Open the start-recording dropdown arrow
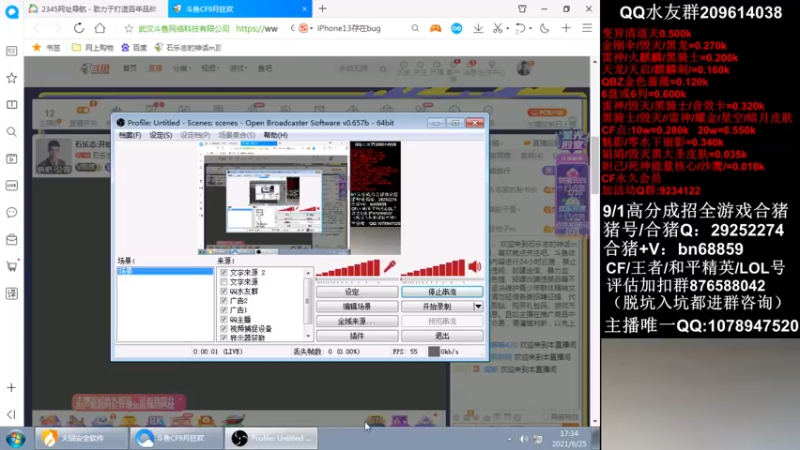800x450 pixels. pos(478,307)
